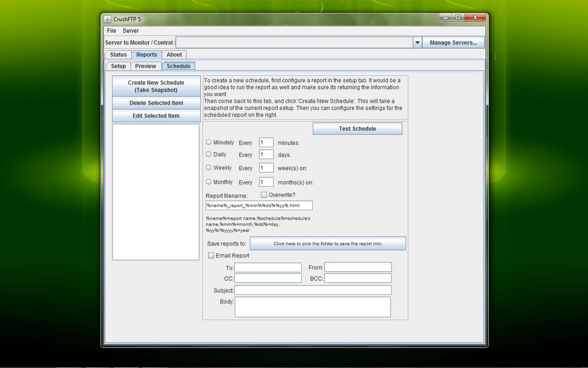Click the CrushFTP Java icon in title bar
Image resolution: width=588 pixels, height=368 pixels.
click(107, 19)
